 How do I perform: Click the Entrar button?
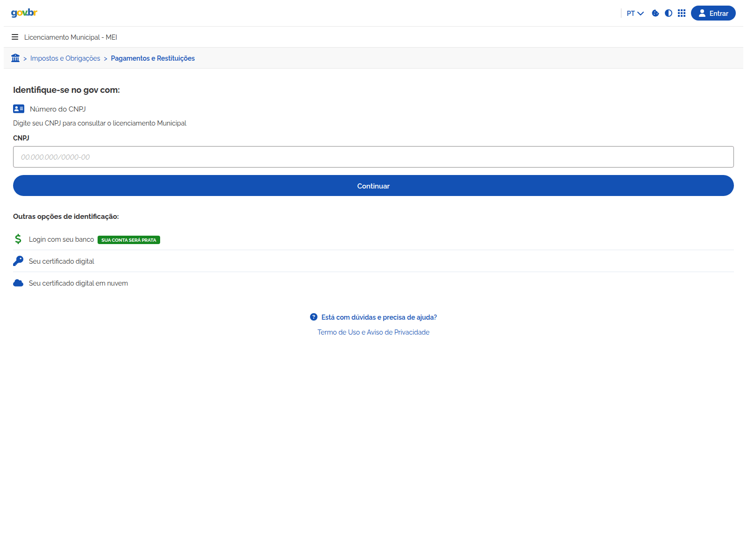coord(713,13)
